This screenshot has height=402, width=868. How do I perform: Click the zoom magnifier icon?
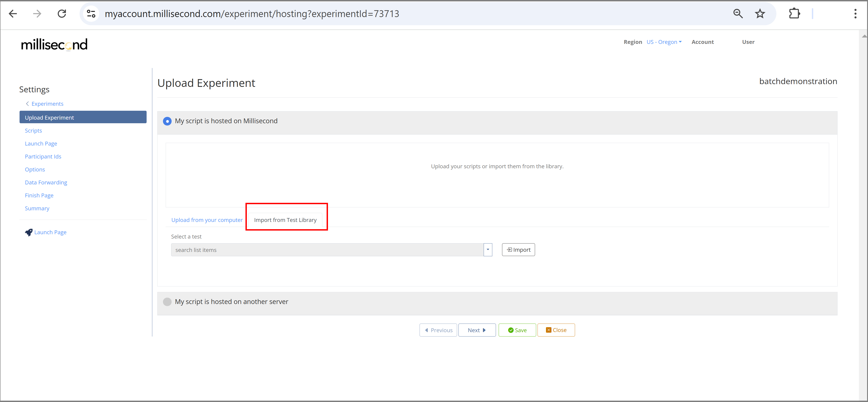pos(738,14)
